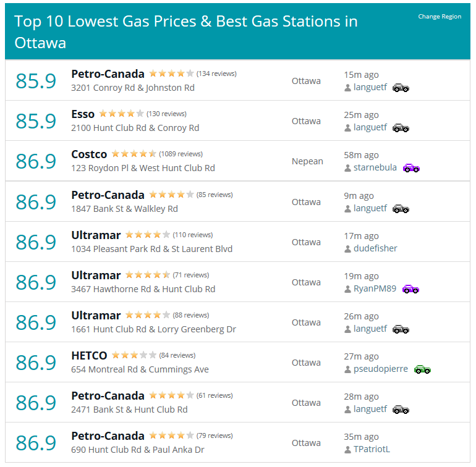Image resolution: width=476 pixels, height=467 pixels.
Task: Open Petro-Canada at 1847 Bank St
Action: coord(108,195)
